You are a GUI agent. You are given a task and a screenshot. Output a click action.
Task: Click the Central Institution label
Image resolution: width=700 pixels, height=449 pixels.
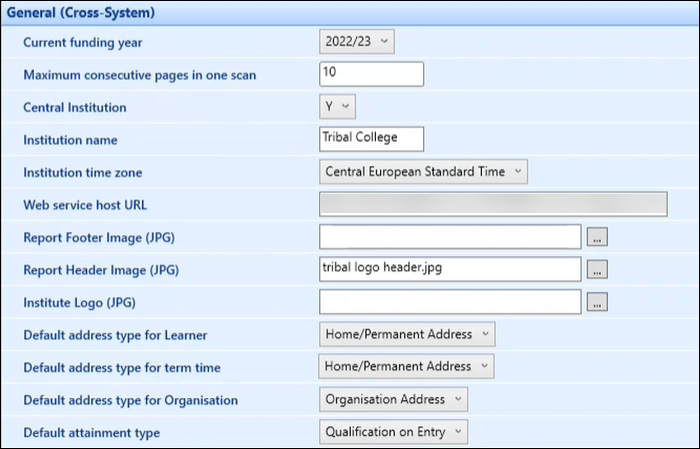tap(75, 108)
